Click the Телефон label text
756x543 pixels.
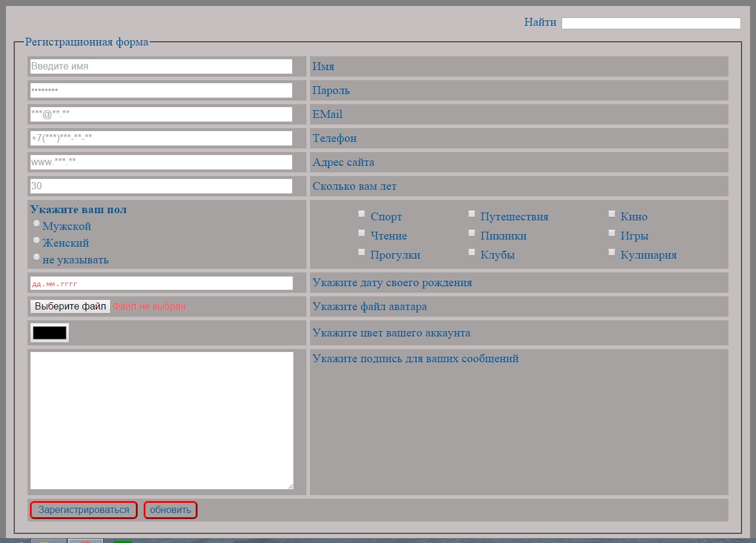335,138
